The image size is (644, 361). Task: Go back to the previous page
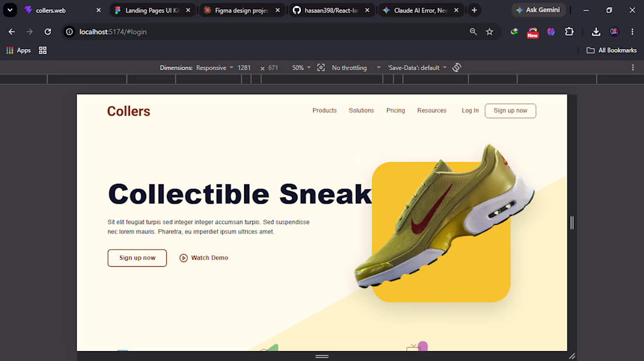[x=12, y=32]
